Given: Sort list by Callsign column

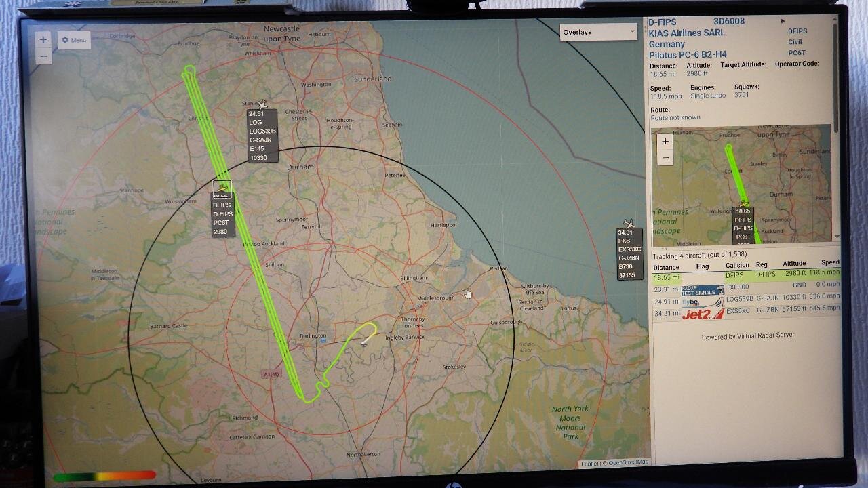Looking at the screenshot, I should tap(738, 265).
